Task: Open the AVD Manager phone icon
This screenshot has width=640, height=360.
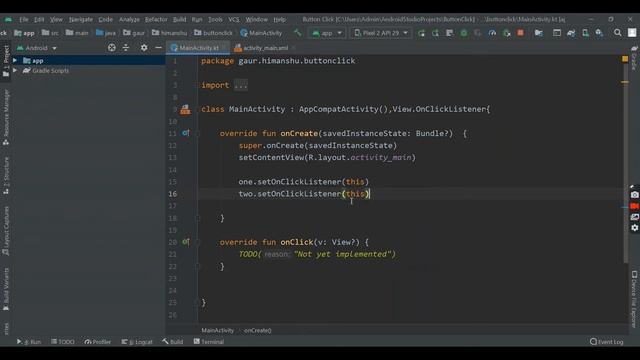Action: click(585, 33)
